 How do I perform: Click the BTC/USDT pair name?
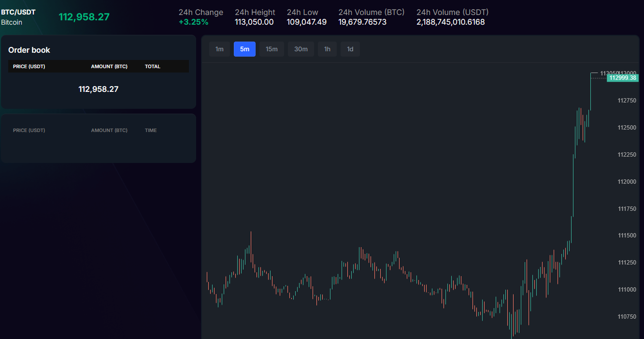click(18, 12)
